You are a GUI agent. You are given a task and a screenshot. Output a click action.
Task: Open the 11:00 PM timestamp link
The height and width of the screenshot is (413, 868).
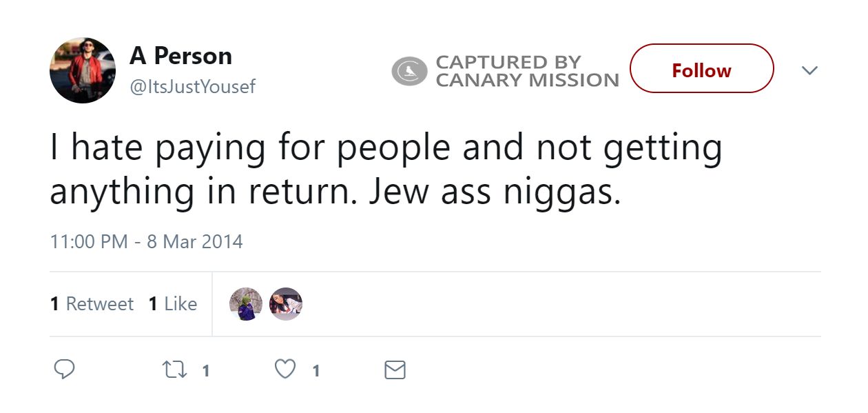90,242
